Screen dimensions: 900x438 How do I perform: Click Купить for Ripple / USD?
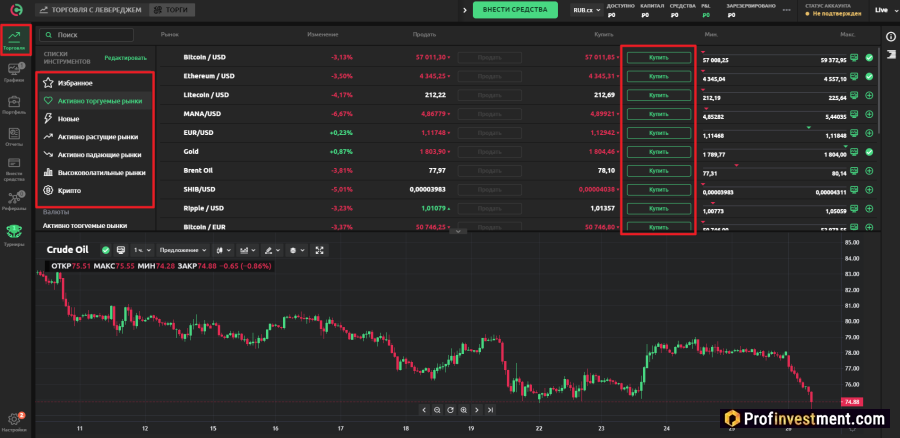[x=658, y=208]
